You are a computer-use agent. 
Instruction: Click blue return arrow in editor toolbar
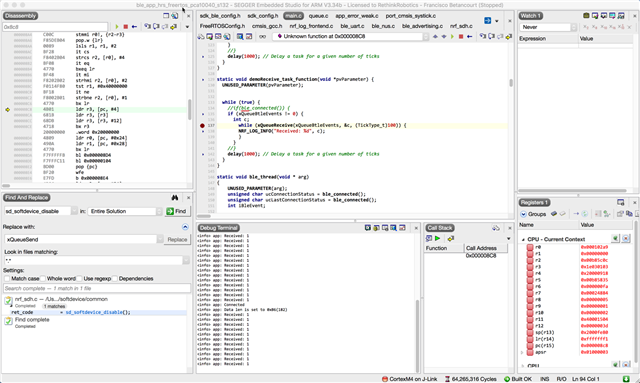tap(470, 37)
